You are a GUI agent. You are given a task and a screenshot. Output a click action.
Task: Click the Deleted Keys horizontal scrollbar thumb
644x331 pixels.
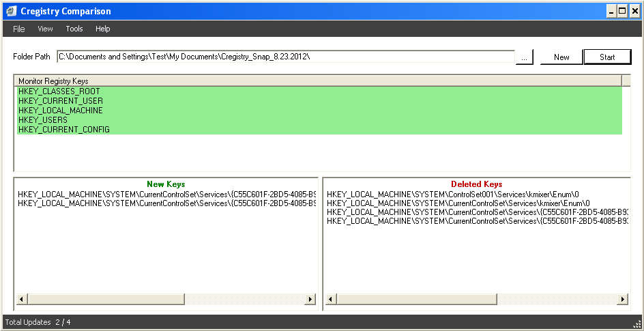417,300
